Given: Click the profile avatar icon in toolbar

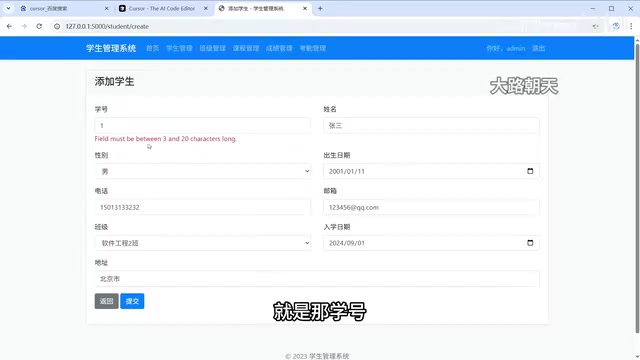Looking at the screenshot, I should 616,26.
